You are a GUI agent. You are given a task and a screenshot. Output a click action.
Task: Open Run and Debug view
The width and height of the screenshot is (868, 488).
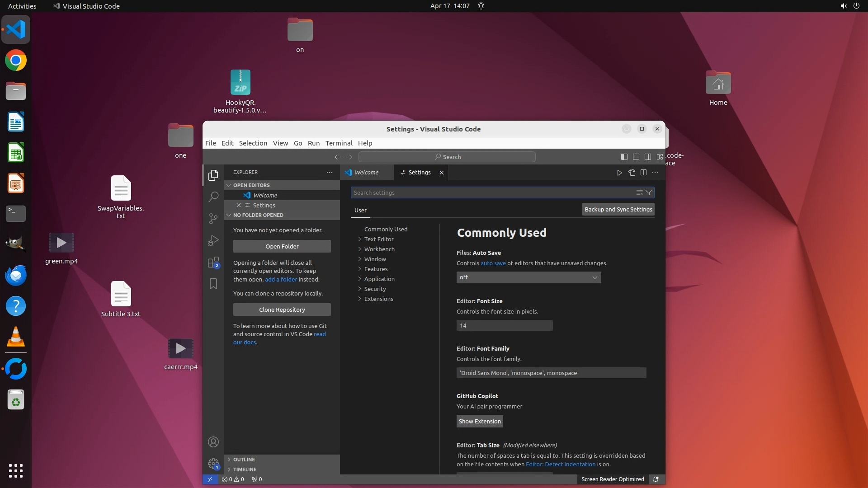click(x=213, y=240)
